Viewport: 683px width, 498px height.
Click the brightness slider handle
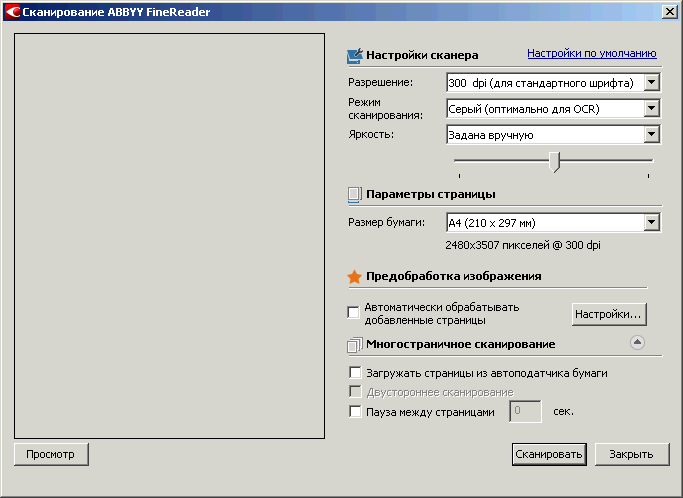tap(554, 162)
